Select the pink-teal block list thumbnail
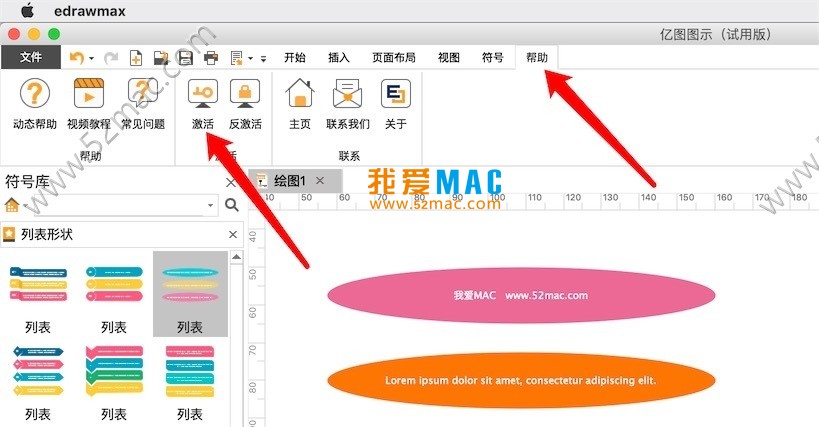 point(190,371)
